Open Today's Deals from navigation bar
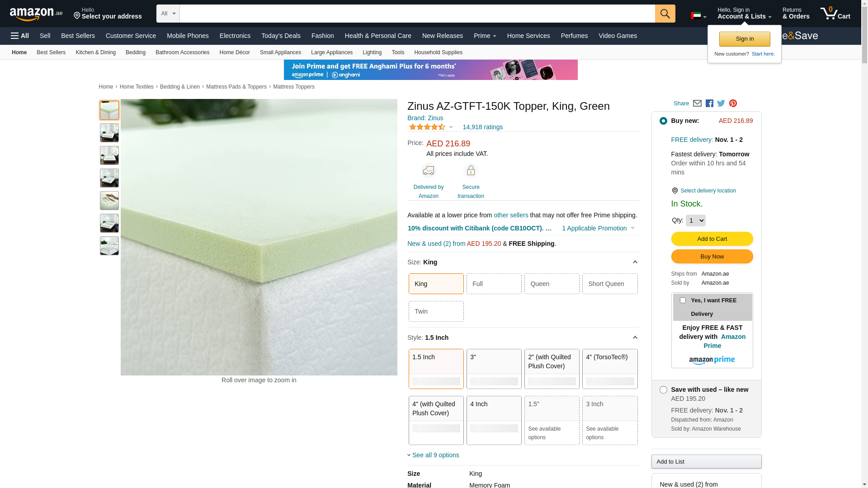Viewport: 868px width, 488px height. click(x=281, y=36)
